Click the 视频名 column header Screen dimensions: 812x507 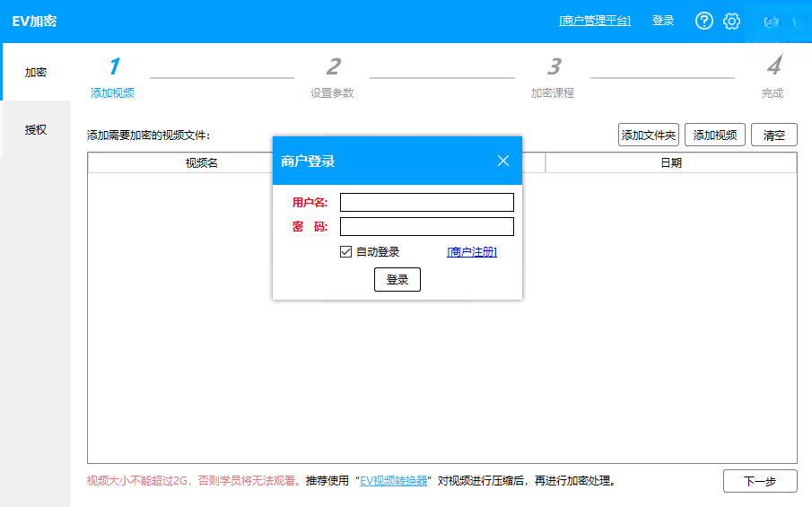click(202, 162)
